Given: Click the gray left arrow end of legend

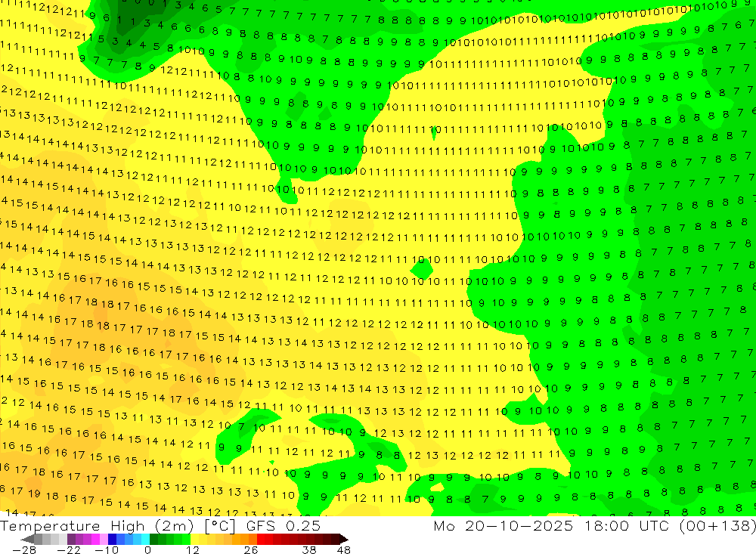Looking at the screenshot, I should (x=27, y=539).
